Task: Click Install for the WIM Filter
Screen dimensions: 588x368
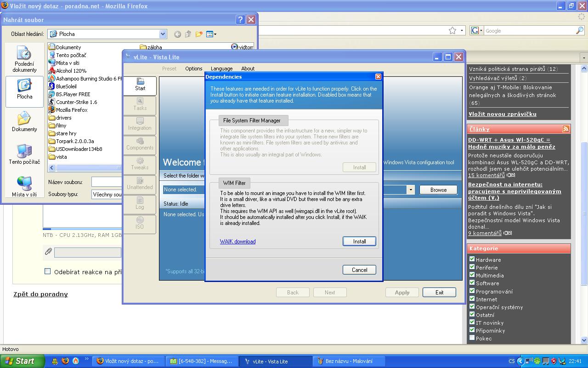Action: [359, 241]
